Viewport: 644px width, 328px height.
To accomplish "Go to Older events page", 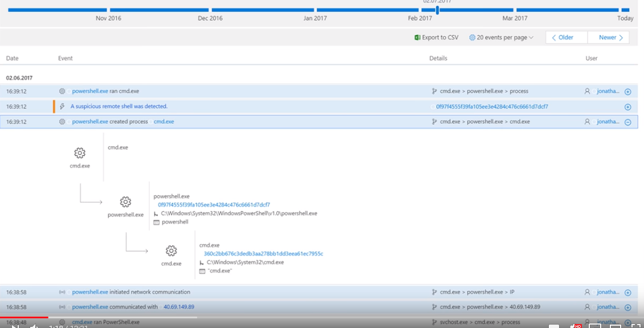I will [x=566, y=38].
